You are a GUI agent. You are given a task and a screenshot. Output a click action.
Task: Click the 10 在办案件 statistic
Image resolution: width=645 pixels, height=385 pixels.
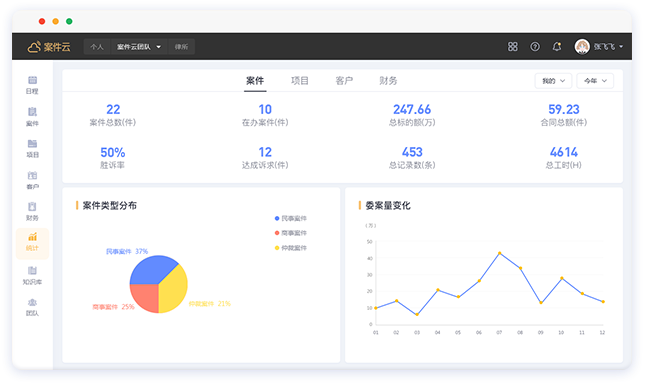pos(265,115)
